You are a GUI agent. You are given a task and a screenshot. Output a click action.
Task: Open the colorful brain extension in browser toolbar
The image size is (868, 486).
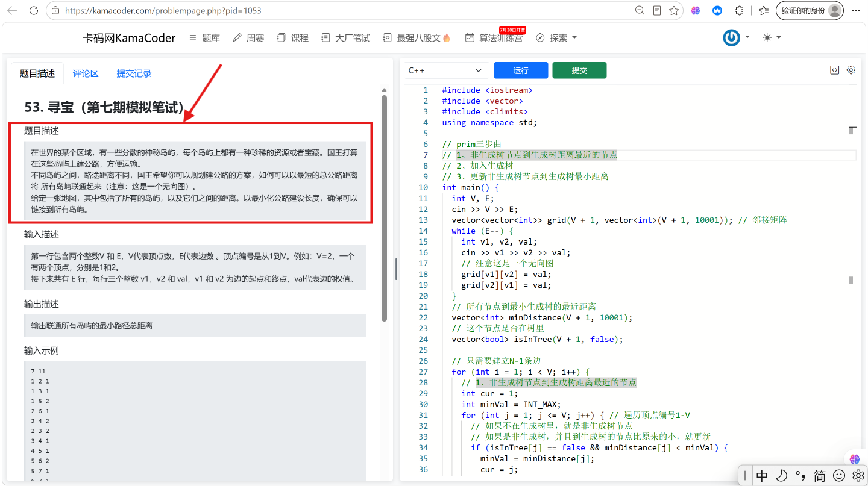[696, 10]
